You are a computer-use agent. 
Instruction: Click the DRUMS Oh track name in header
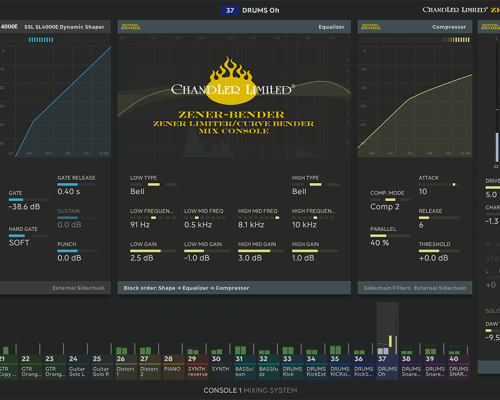(x=261, y=10)
